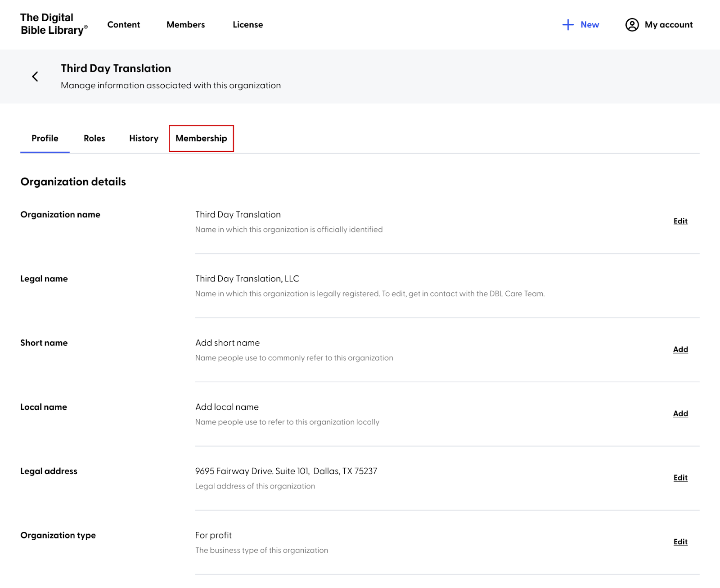Click the DBL Care Team description text
This screenshot has width=720, height=588.
(370, 294)
